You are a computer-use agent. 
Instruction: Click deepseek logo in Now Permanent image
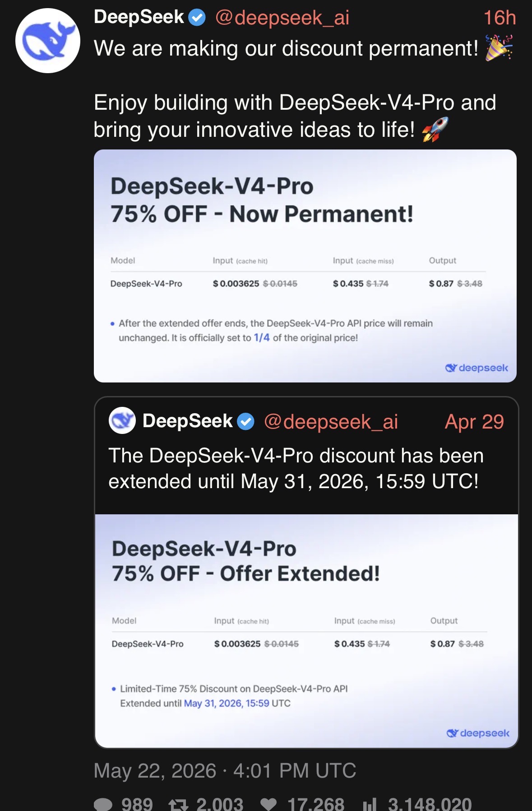pyautogui.click(x=476, y=368)
